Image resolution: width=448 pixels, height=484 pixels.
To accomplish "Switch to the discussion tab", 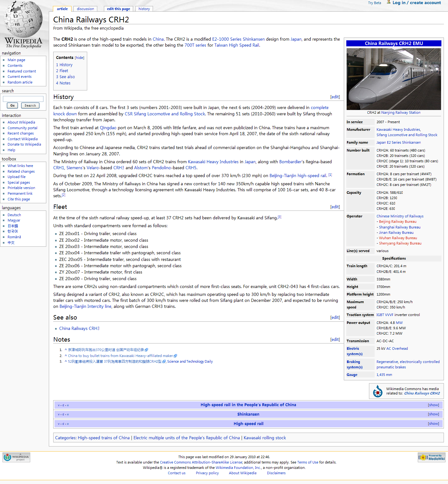I will (85, 9).
